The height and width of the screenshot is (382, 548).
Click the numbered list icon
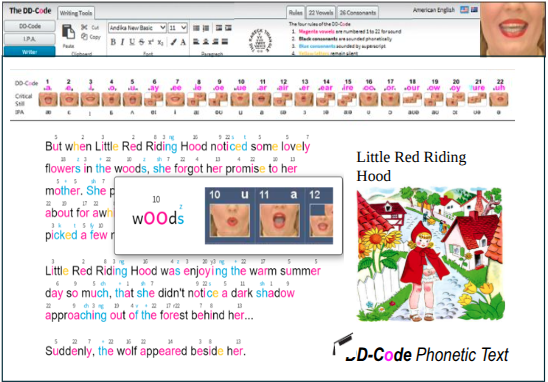[x=206, y=28]
